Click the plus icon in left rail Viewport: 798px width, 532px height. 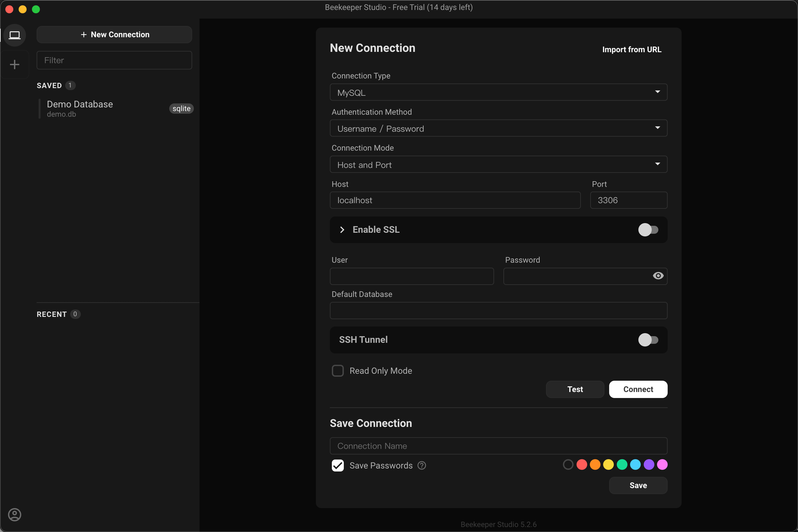click(15, 65)
